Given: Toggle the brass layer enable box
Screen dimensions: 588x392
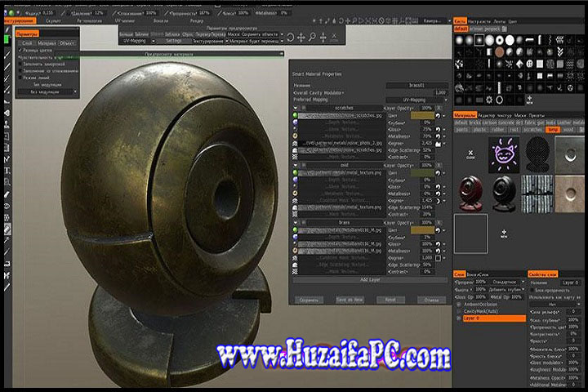Looking at the screenshot, I should click(303, 222).
